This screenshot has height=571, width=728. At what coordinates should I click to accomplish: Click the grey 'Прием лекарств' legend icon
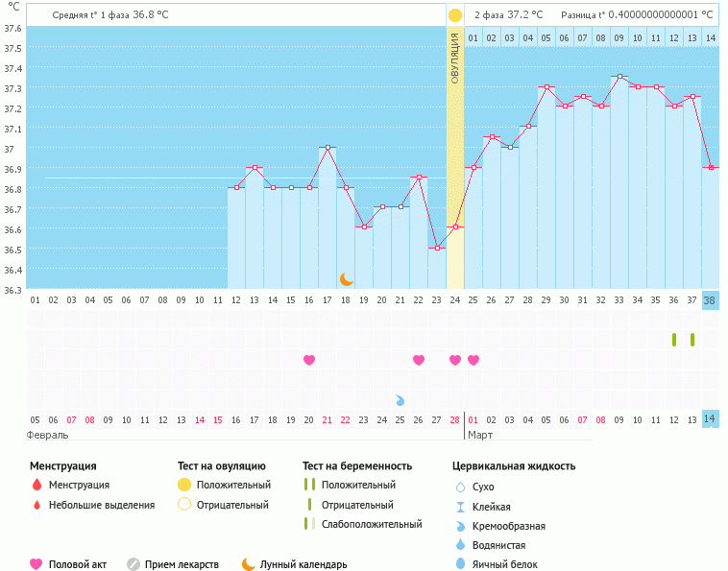(133, 564)
